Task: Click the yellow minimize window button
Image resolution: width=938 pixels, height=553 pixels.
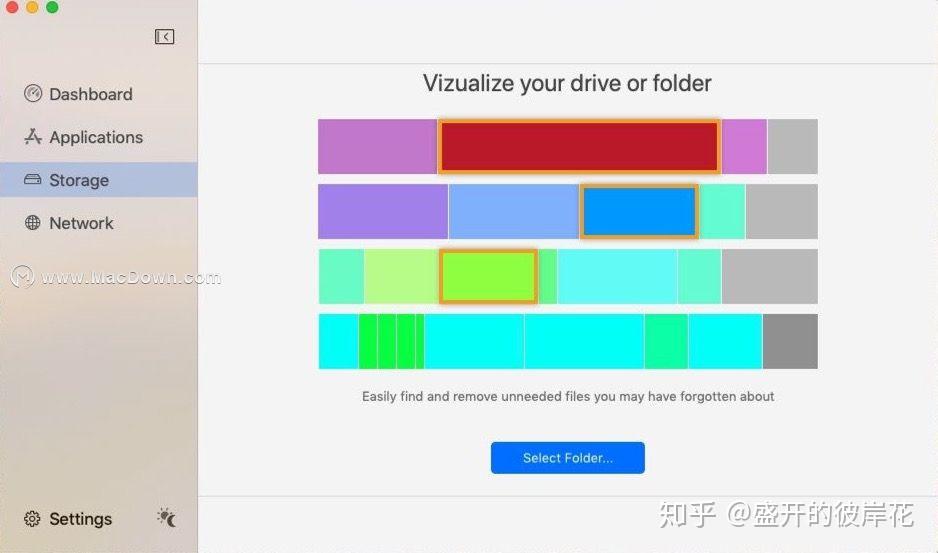Action: (32, 8)
